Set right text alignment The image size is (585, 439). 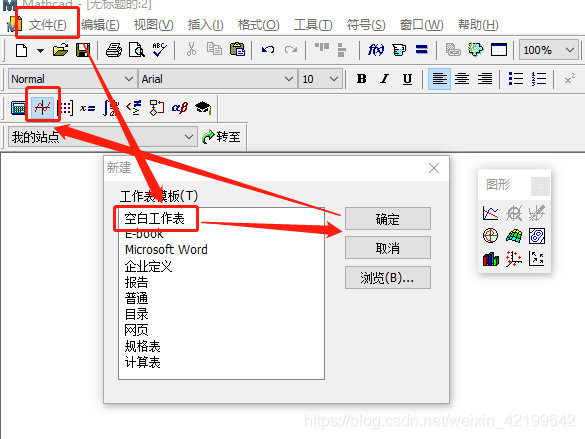[x=485, y=79]
